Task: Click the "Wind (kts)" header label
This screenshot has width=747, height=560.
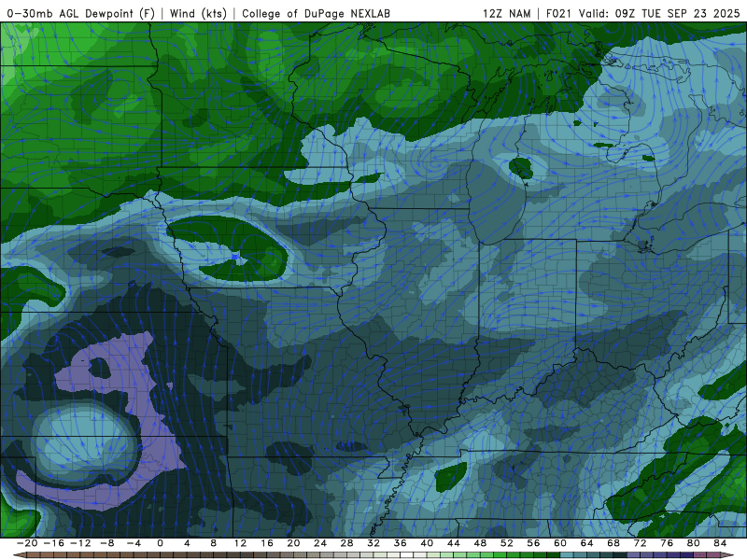Action: coord(198,13)
